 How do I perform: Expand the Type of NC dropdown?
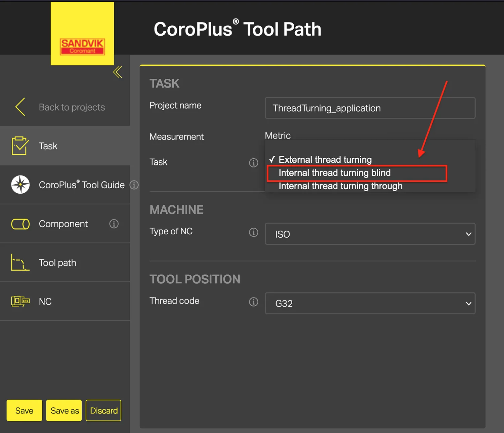pos(370,234)
